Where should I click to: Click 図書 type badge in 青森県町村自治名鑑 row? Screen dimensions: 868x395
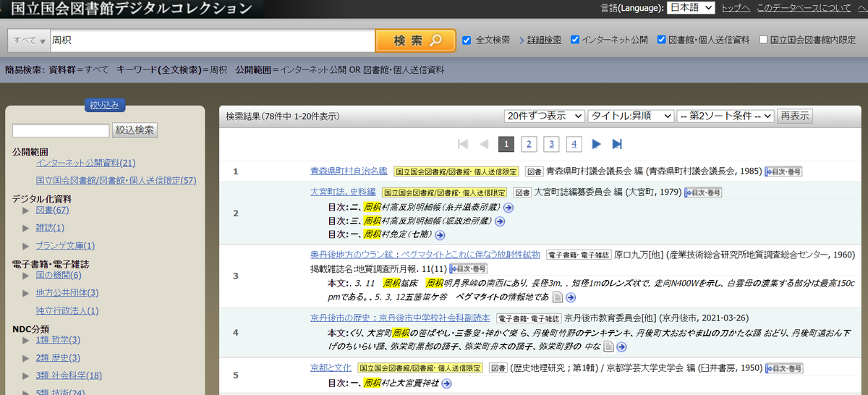click(534, 171)
